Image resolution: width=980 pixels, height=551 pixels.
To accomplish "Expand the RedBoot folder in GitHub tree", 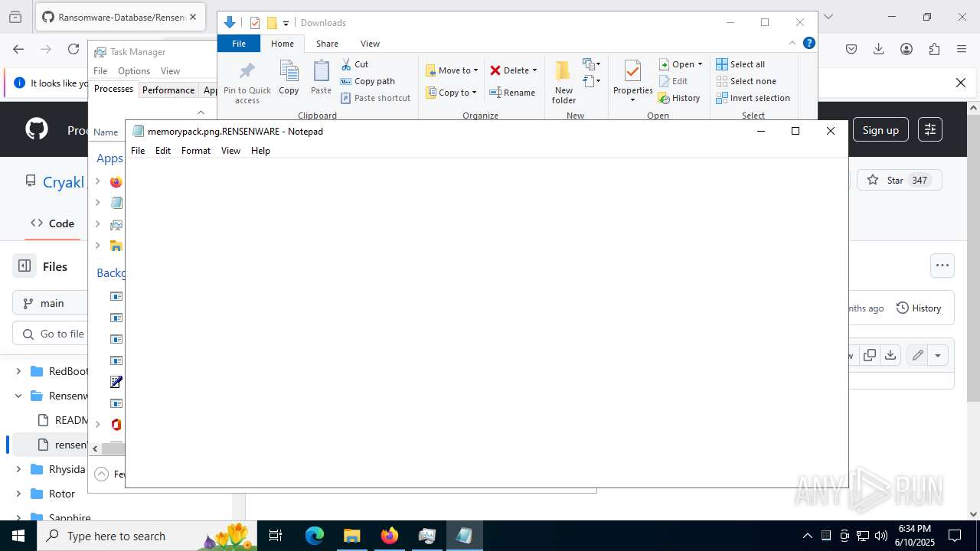I will click(x=18, y=371).
